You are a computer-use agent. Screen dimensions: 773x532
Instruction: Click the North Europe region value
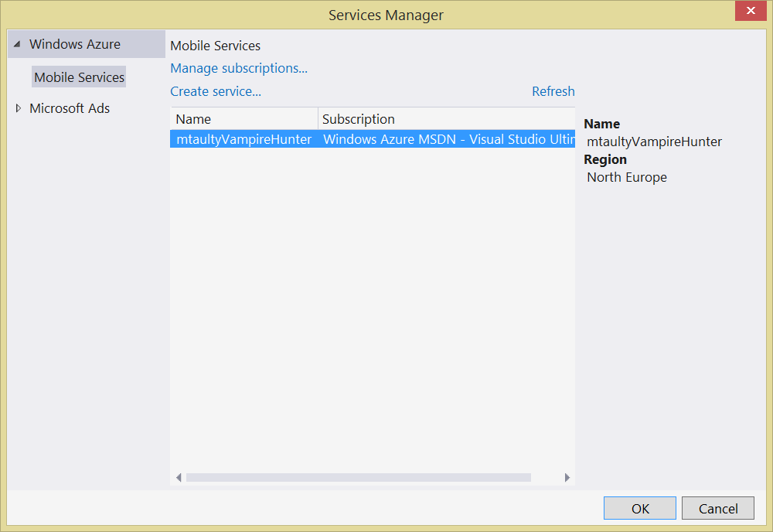627,177
